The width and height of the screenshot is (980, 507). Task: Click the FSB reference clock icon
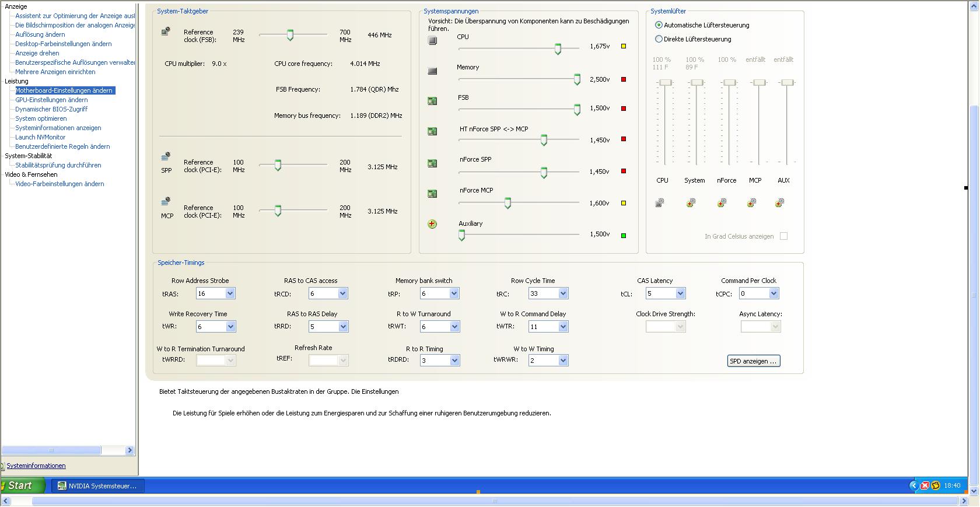[x=166, y=31]
